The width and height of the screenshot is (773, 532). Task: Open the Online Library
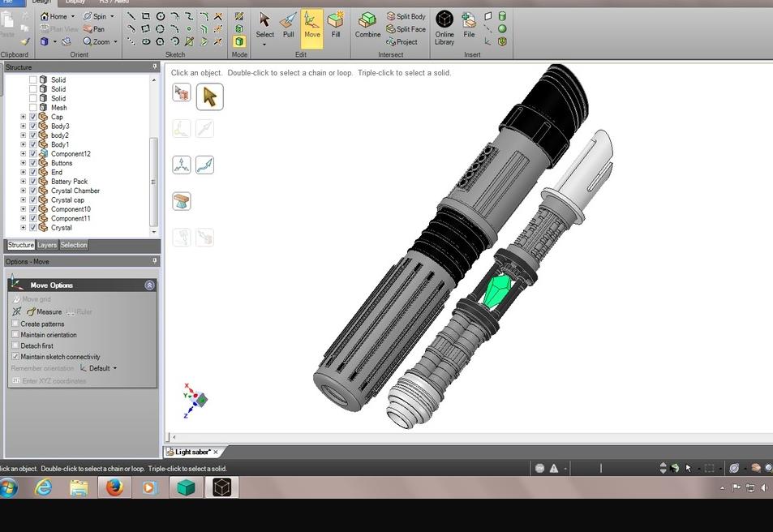coord(444,28)
